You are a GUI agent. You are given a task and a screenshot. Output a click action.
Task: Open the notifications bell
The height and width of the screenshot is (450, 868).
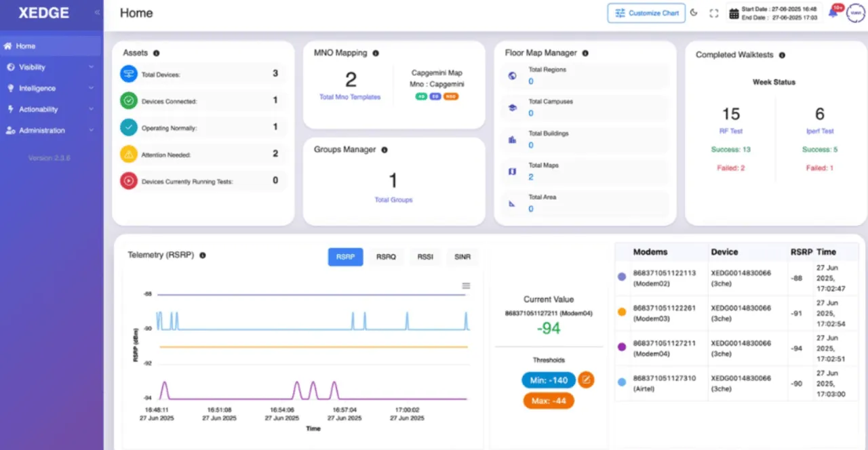coord(833,13)
